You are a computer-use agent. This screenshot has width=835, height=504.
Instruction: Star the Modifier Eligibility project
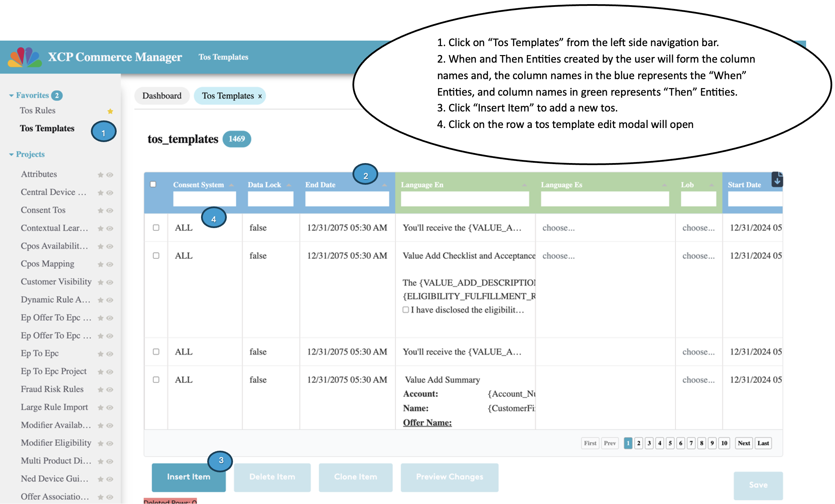[x=101, y=443]
